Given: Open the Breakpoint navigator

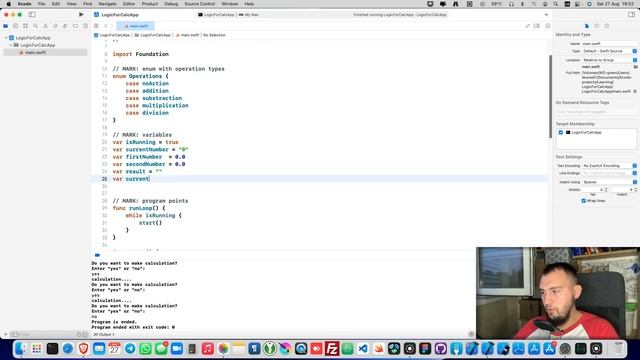Looking at the screenshot, I should tap(75, 26).
